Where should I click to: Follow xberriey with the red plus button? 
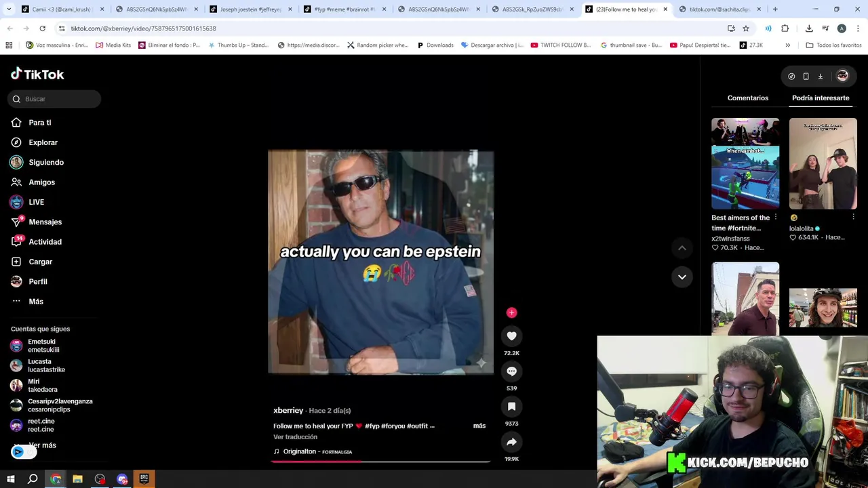point(511,312)
